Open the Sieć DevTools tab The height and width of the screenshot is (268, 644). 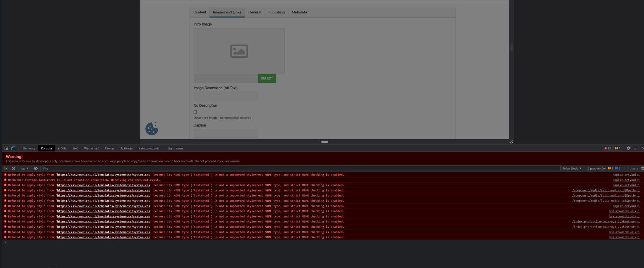(75, 148)
